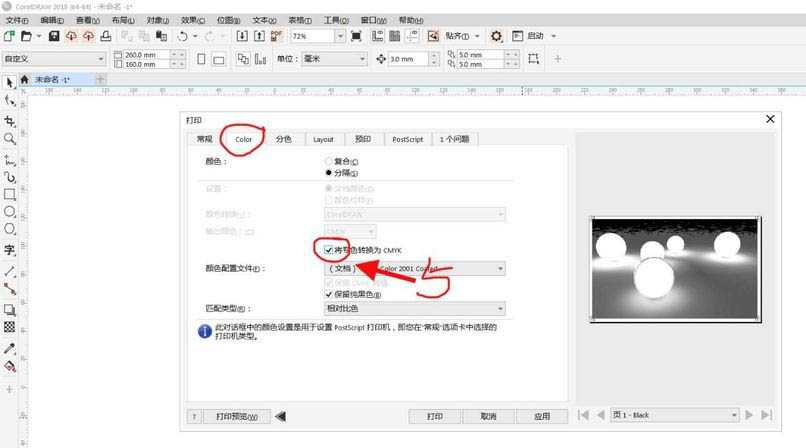Viewport: 806px width, 448px height.
Task: Toggle the 保留纯黑色 checkbox
Action: pyautogui.click(x=331, y=295)
